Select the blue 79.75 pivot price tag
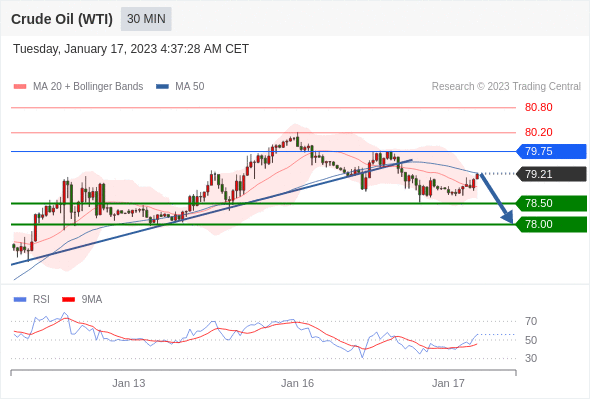Image resolution: width=590 pixels, height=400 pixels. (551, 151)
